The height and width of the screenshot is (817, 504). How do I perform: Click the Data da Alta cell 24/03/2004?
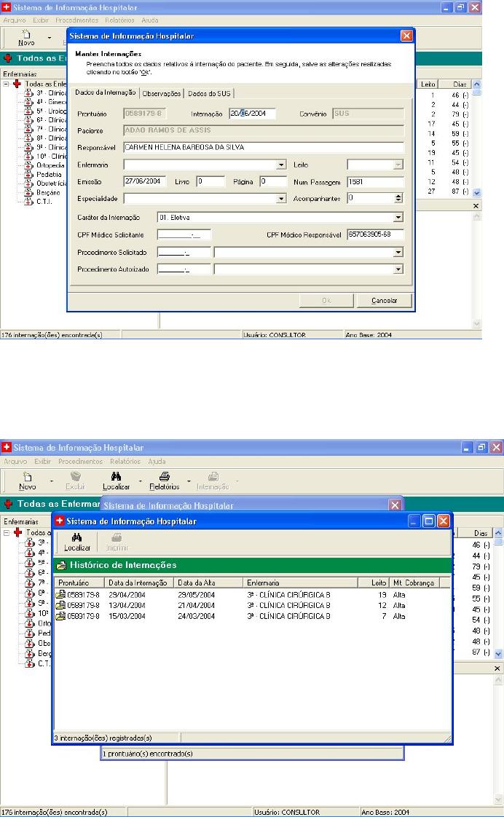tap(197, 616)
